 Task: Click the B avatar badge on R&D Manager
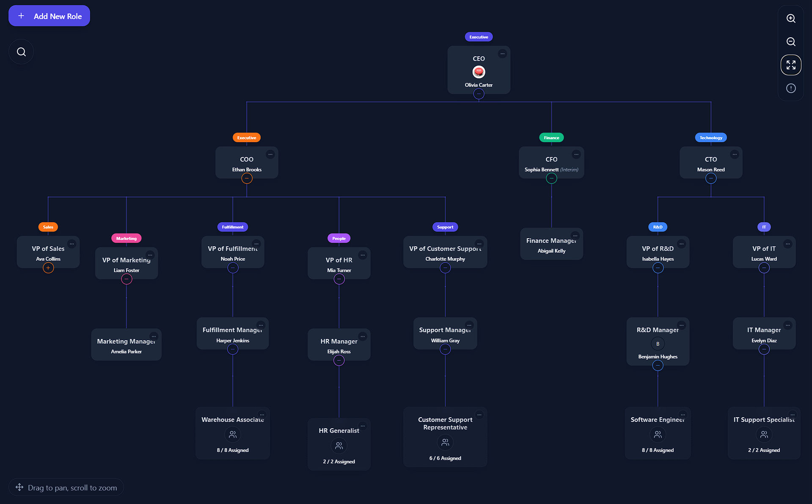click(658, 344)
